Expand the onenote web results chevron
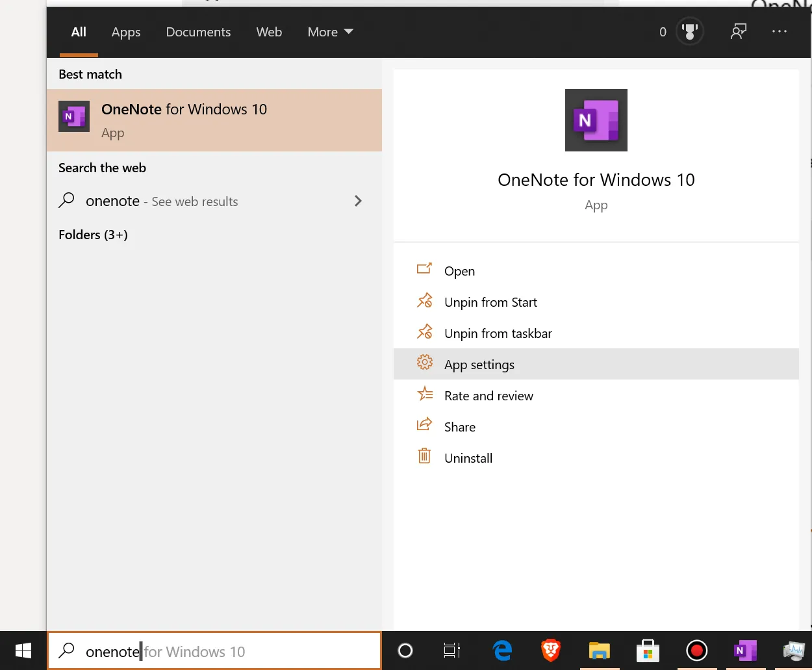 [x=358, y=201]
